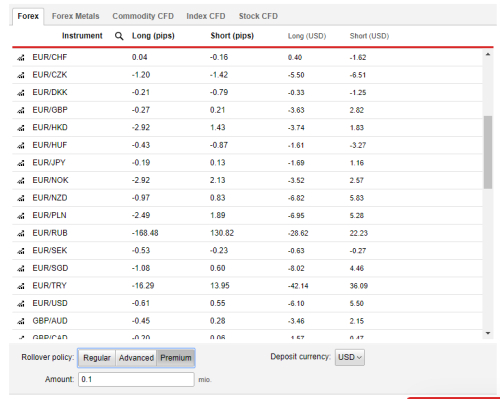500x399 pixels.
Task: Select the Premium rollover policy
Action: [176, 358]
